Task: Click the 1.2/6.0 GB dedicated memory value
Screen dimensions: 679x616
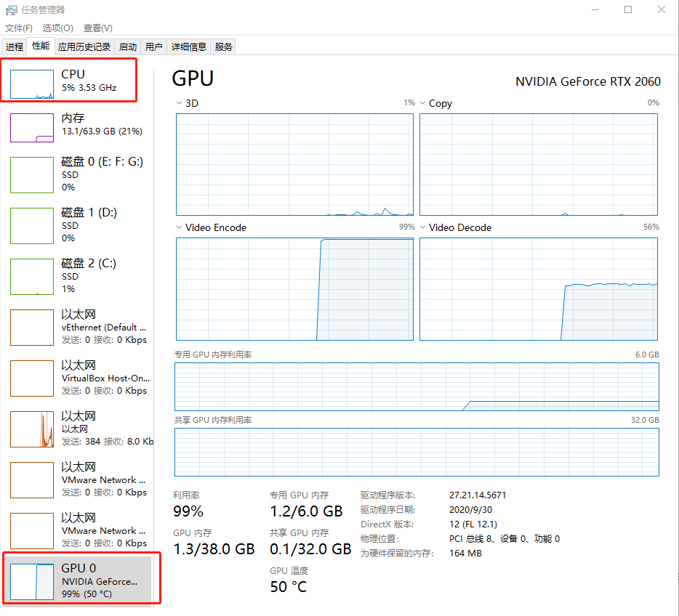Action: coord(306,511)
